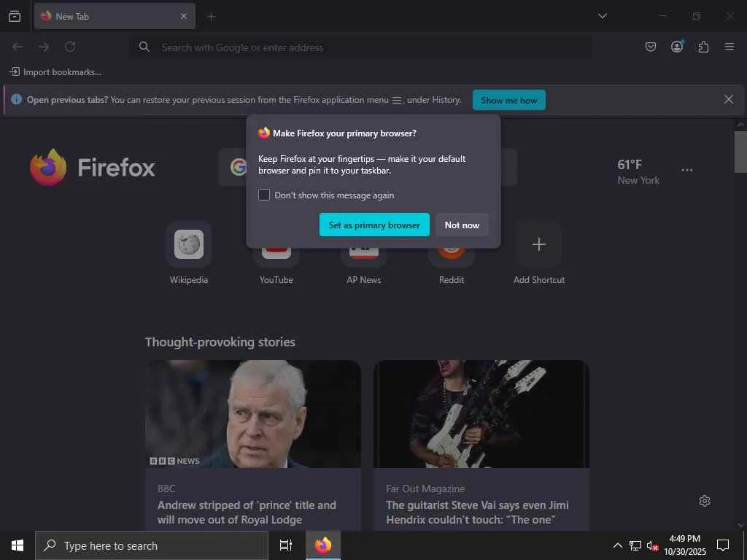Viewport: 747px width, 560px height.
Task: Open a new tab with plus icon
Action: (212, 17)
